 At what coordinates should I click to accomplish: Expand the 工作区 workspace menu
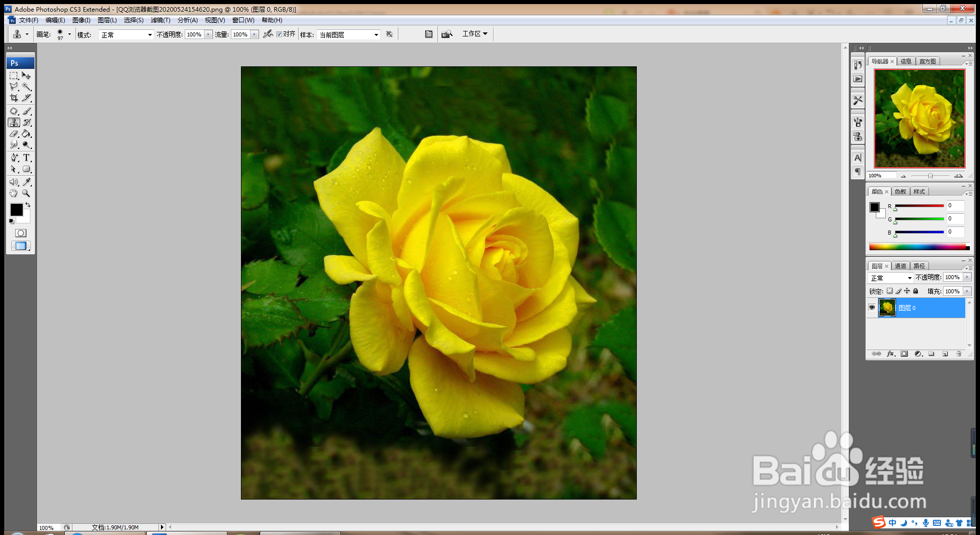(475, 33)
